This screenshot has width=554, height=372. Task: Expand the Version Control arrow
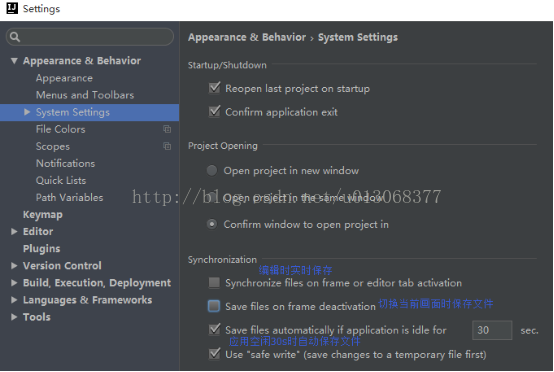click(14, 266)
